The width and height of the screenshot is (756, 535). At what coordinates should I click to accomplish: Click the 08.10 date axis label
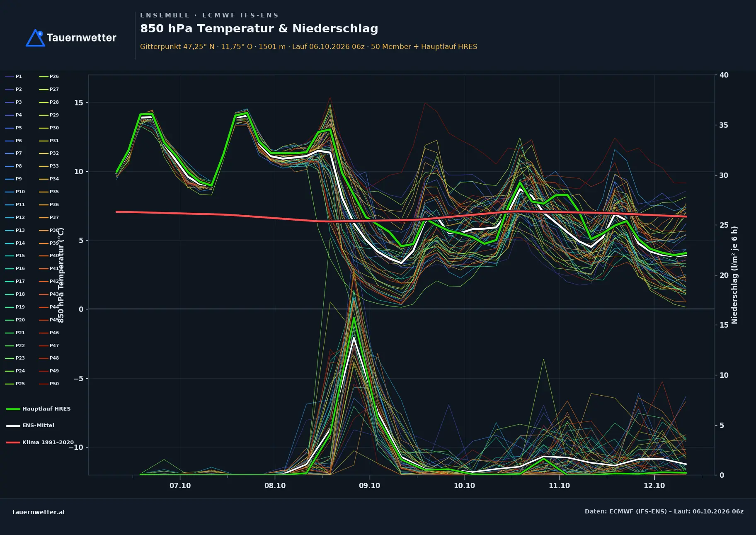click(275, 486)
